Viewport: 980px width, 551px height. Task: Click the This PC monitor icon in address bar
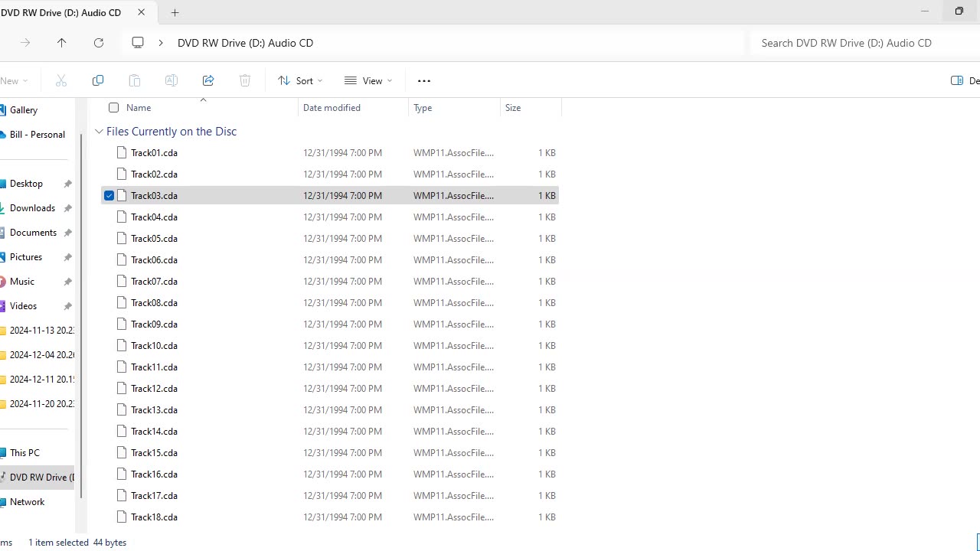click(138, 43)
